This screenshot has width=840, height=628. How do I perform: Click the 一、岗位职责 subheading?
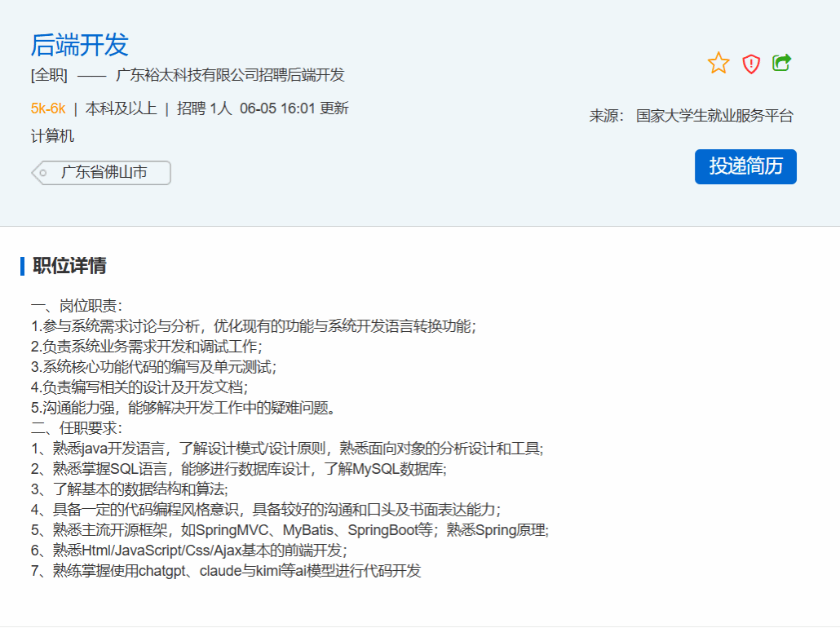pos(77,306)
